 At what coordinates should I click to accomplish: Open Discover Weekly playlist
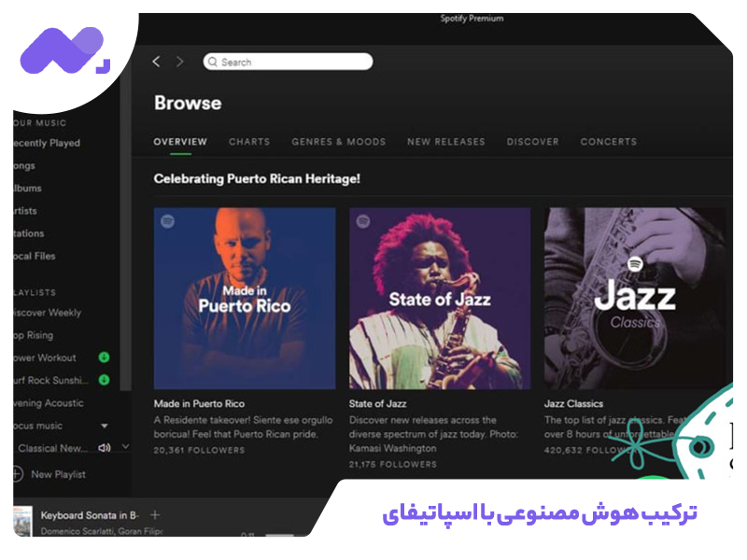click(48, 313)
